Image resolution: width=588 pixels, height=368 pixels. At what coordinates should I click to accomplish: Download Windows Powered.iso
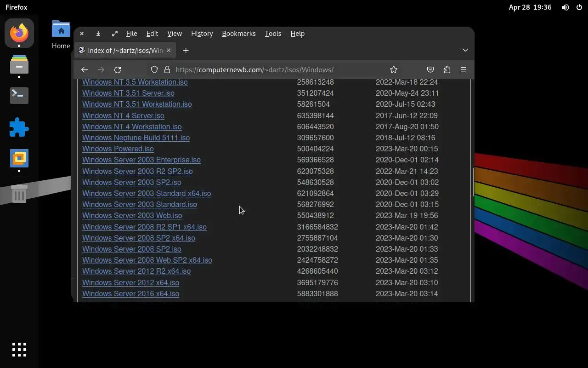[x=118, y=149]
